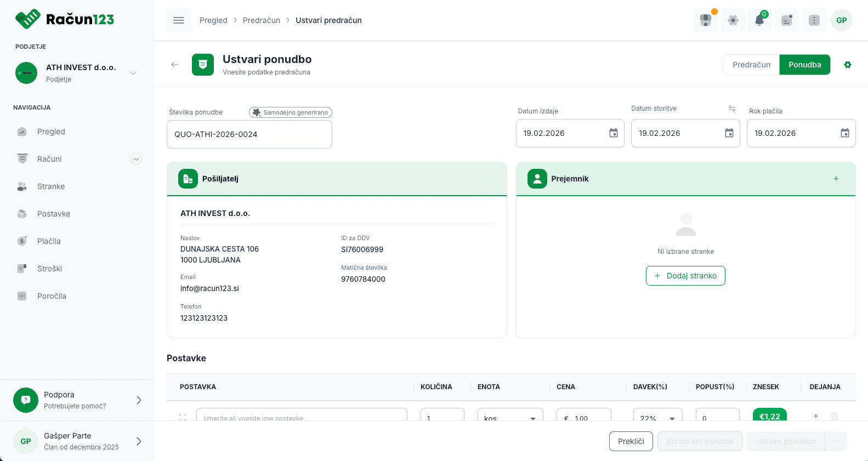Click the plus icon in Prejemnik header
868x461 pixels.
pyautogui.click(x=836, y=179)
